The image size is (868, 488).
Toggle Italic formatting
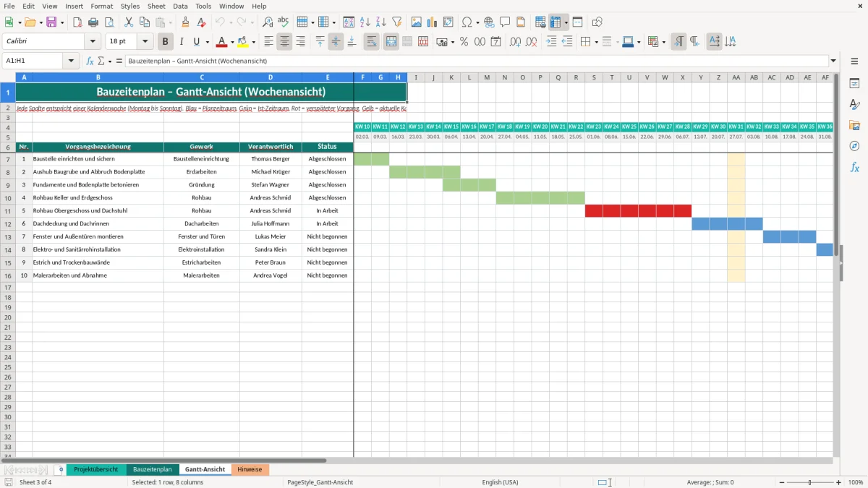pos(182,42)
